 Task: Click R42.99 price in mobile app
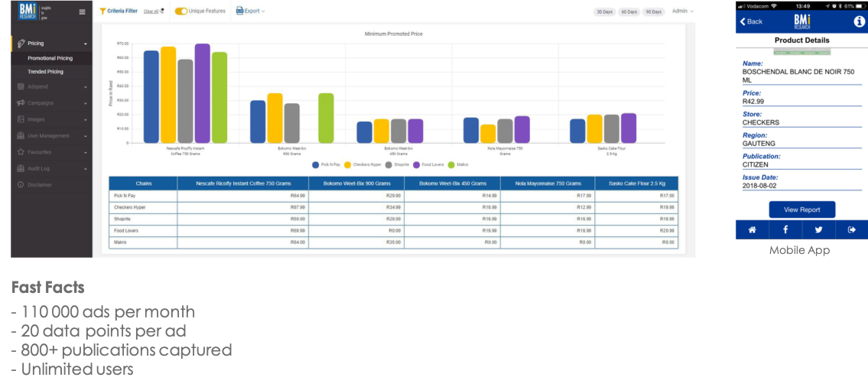tap(753, 102)
